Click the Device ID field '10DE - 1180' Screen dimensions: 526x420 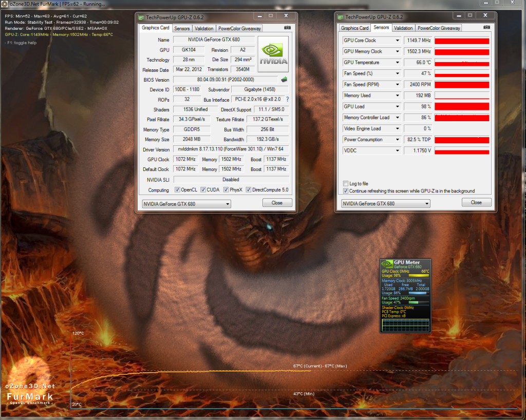click(x=187, y=89)
